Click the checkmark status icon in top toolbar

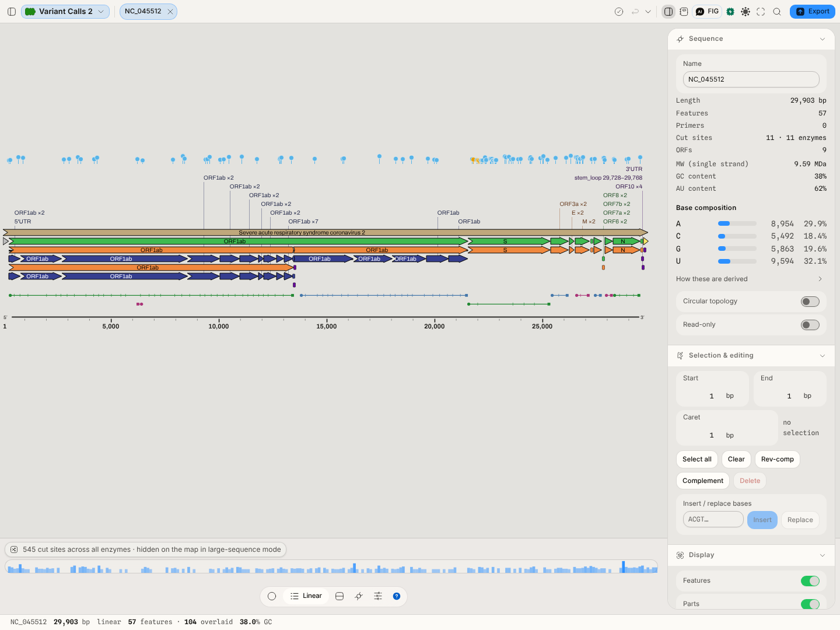619,12
